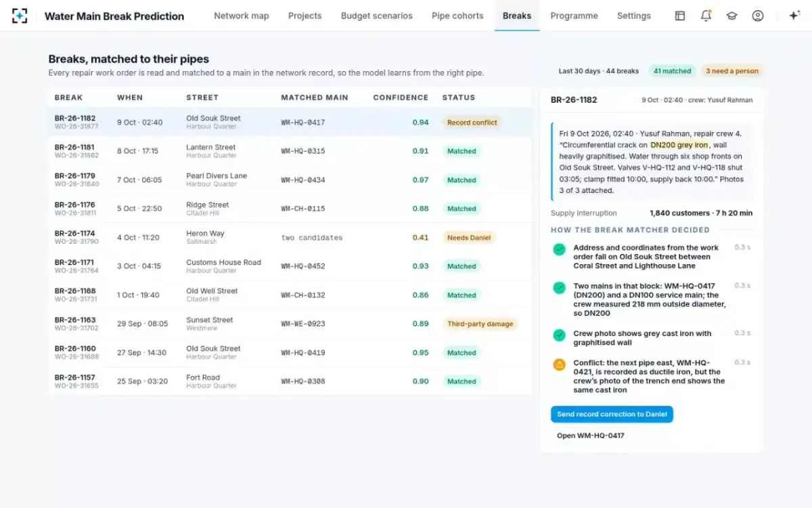Select break row BR-26-1163 Sunset Street

click(290, 324)
